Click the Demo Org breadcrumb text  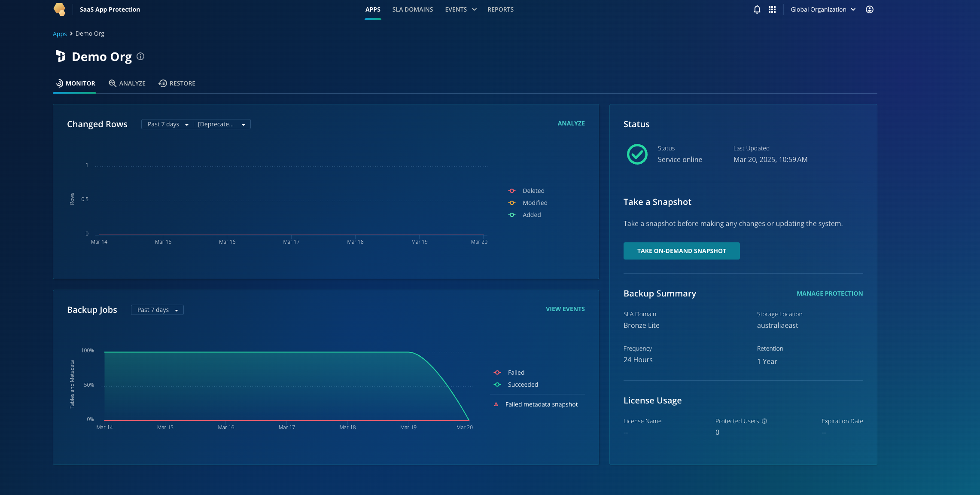tap(90, 34)
